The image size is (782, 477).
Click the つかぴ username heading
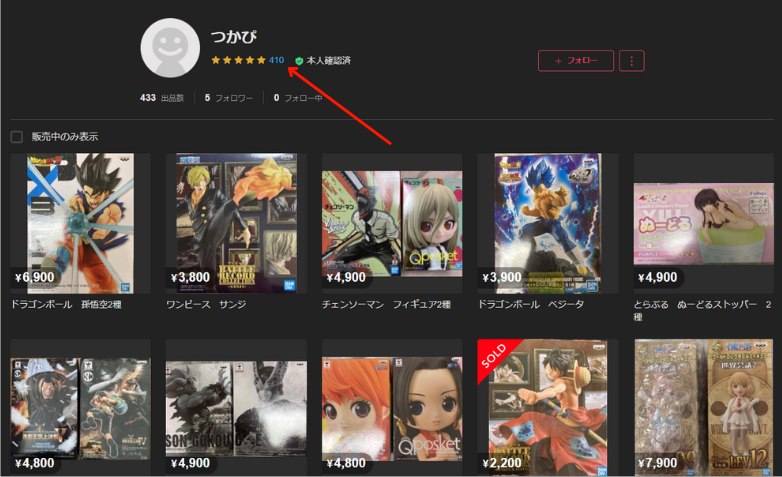(x=233, y=37)
